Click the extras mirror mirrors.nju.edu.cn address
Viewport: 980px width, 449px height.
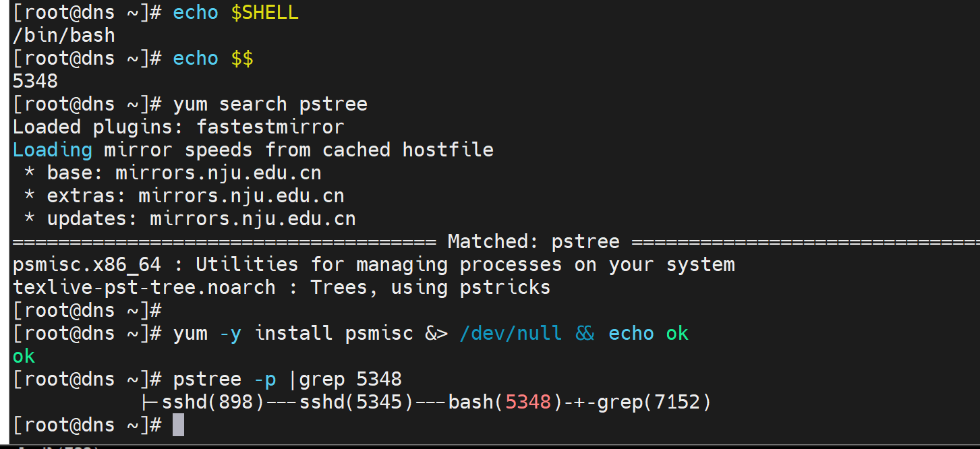pos(241,196)
